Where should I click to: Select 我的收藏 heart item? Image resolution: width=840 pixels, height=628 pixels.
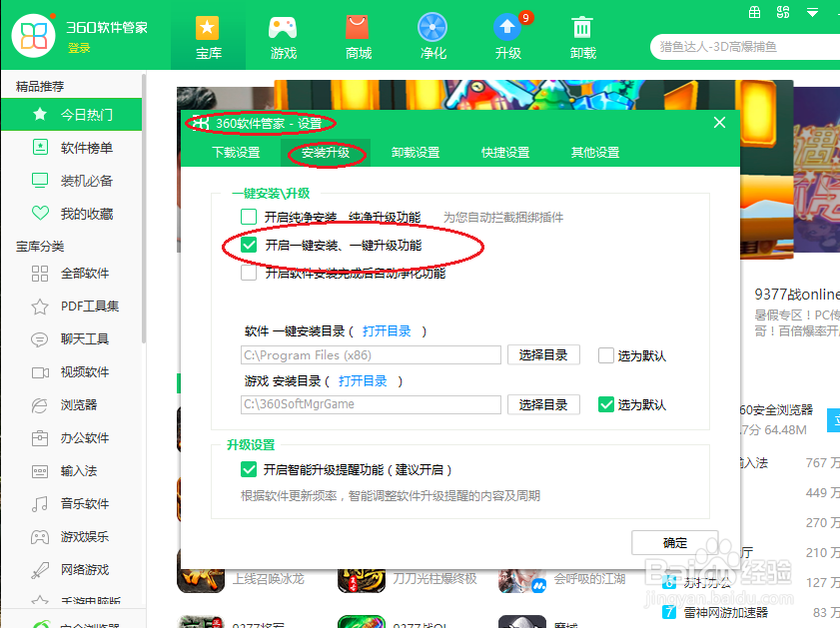[x=72, y=214]
